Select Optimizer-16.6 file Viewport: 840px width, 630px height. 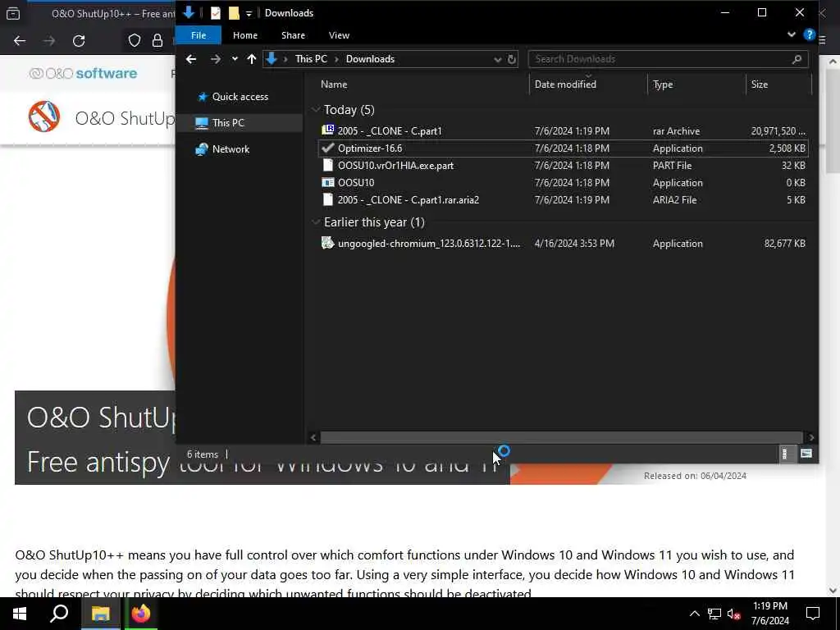pyautogui.click(x=563, y=148)
